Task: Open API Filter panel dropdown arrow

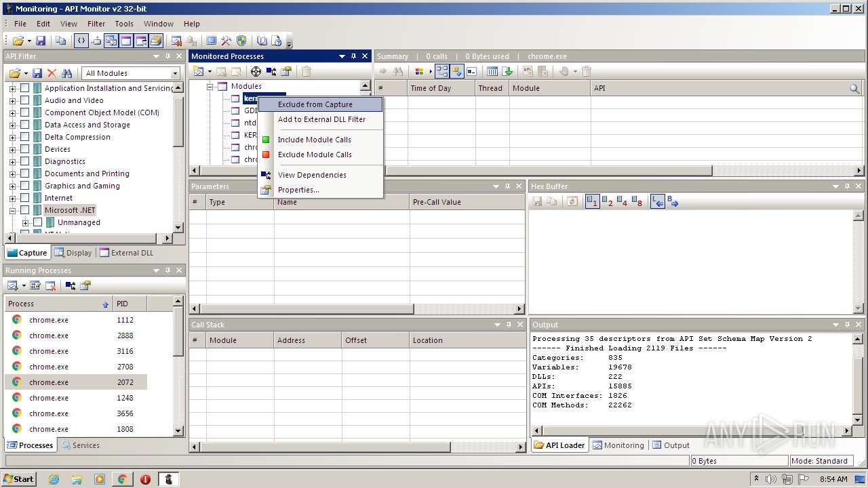Action: [x=157, y=56]
